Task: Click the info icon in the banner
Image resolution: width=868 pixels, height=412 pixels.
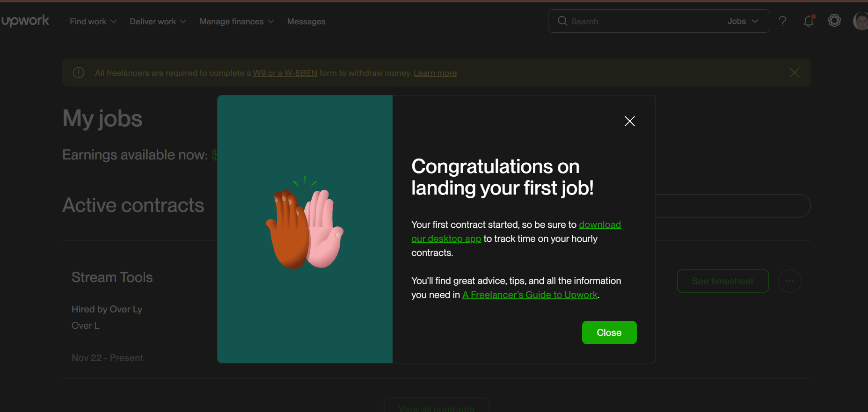Action: click(x=79, y=72)
